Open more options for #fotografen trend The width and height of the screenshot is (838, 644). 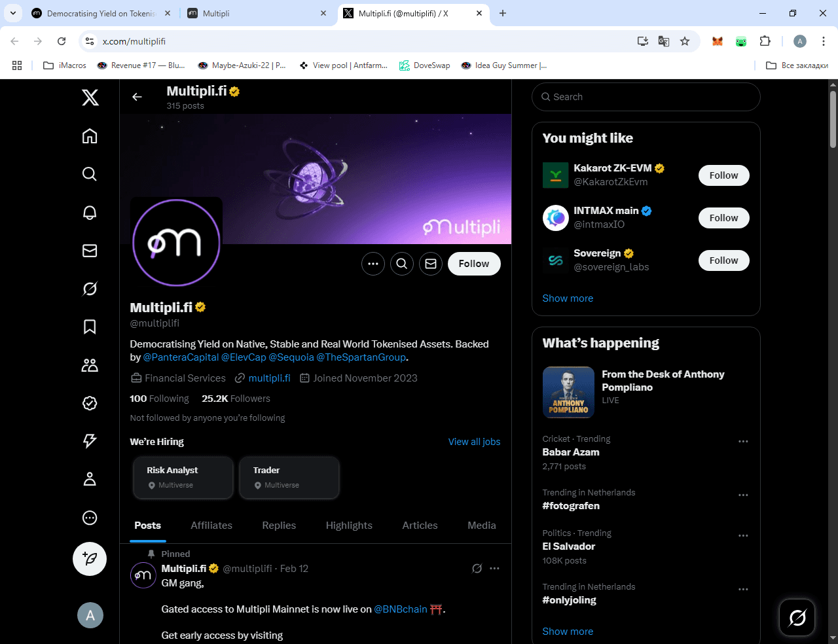click(x=743, y=495)
